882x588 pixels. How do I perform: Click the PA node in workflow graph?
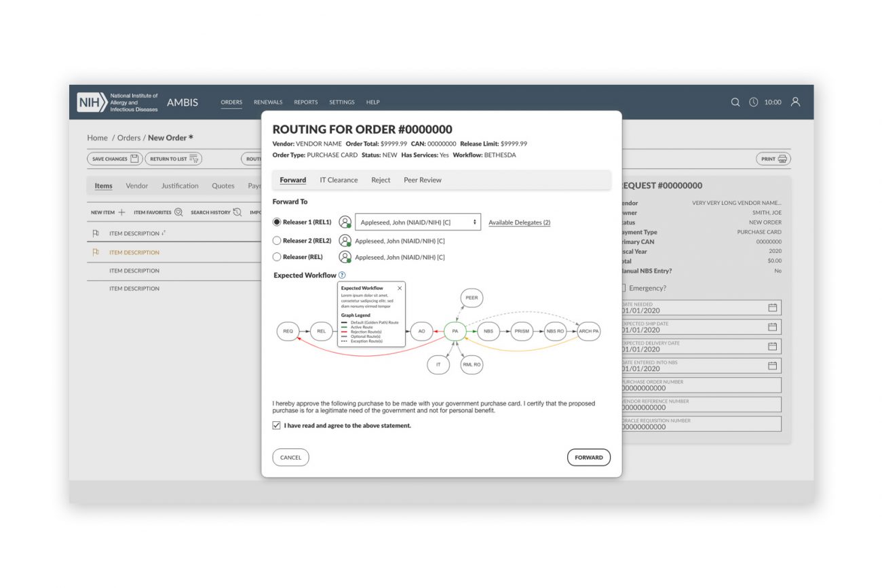point(455,332)
